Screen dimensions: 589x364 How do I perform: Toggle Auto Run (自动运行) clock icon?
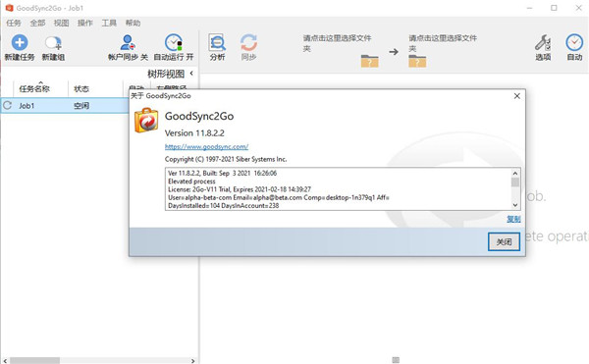[174, 42]
